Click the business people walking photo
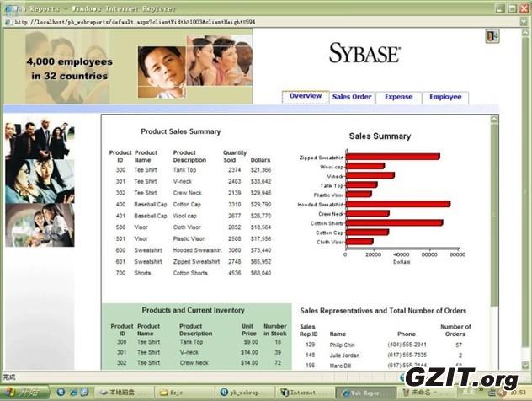This screenshot has width=532, height=401. (40, 139)
